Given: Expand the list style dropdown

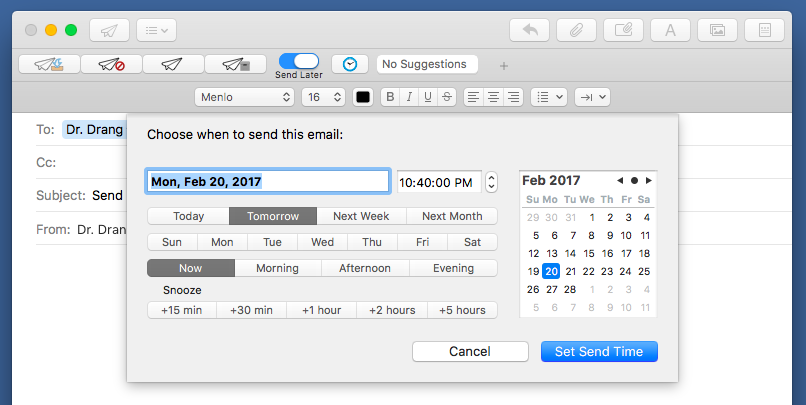Looking at the screenshot, I should 548,97.
